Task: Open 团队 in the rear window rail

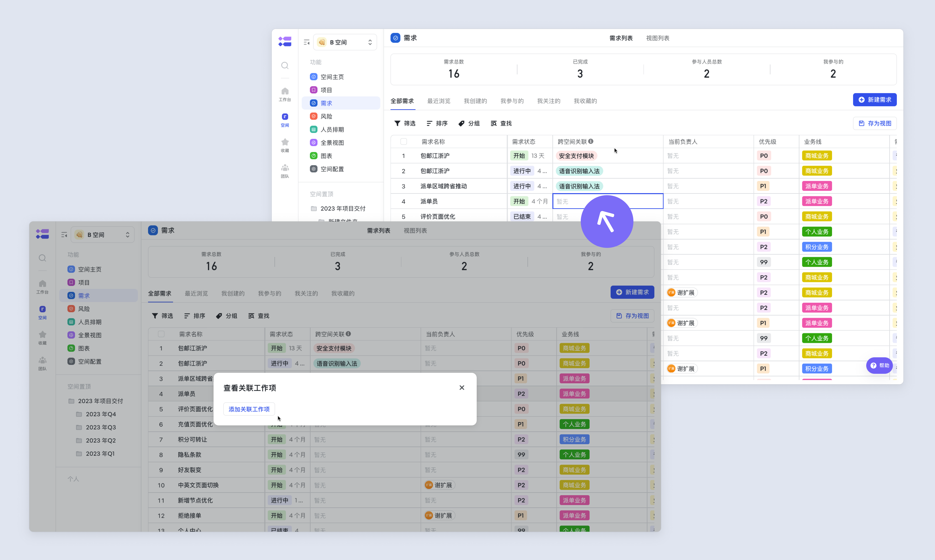Action: (x=285, y=171)
